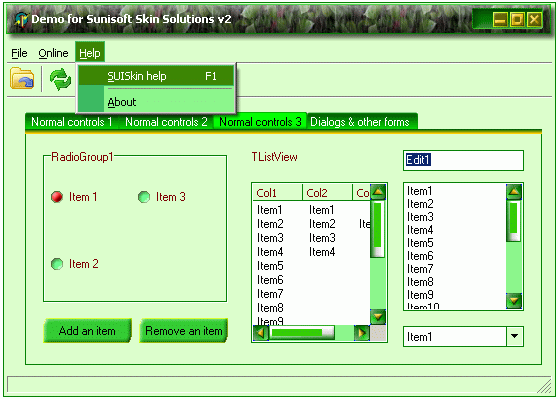Switch to Dialogs & other forms tab
This screenshot has width=558, height=399.
click(360, 122)
